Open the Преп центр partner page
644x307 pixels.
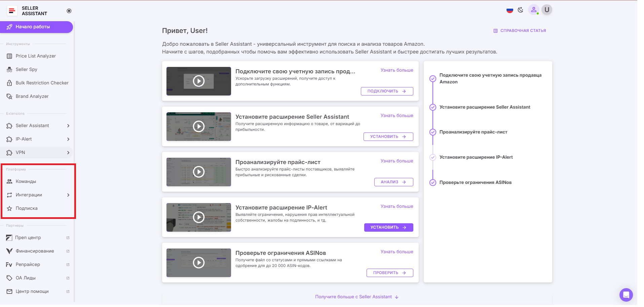tap(28, 237)
